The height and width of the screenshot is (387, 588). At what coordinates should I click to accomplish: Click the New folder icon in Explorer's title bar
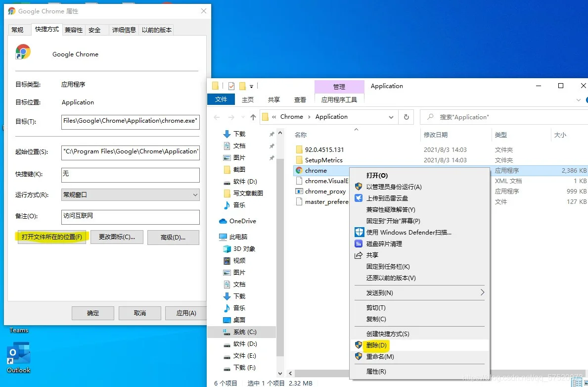point(242,86)
